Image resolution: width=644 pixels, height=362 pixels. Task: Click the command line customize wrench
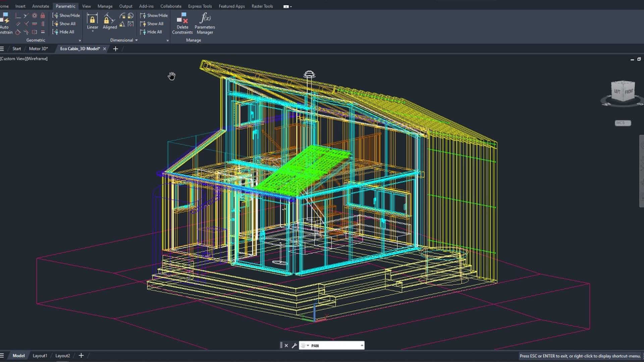(x=294, y=346)
